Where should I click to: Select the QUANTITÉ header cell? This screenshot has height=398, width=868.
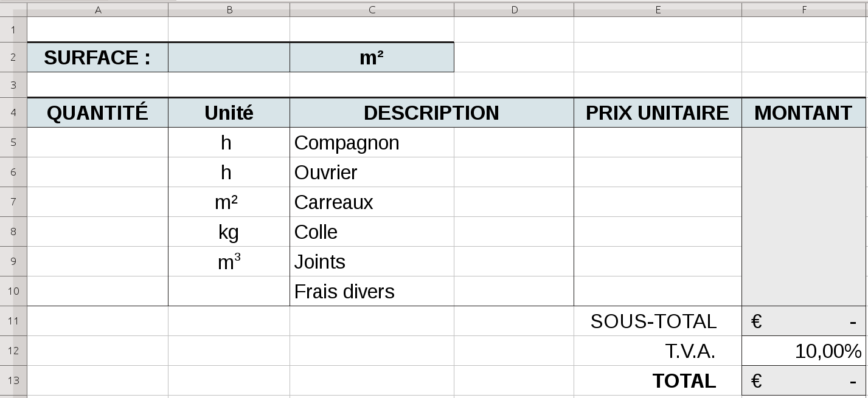[97, 113]
